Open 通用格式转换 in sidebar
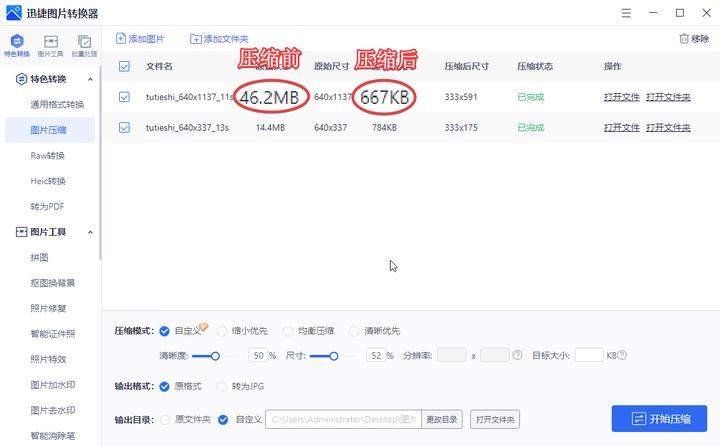Screen dimensions: 720x446 pyautogui.click(x=57, y=105)
